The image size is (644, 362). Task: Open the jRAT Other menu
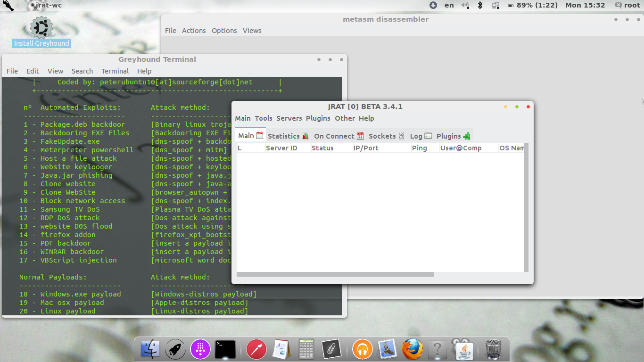click(x=345, y=118)
